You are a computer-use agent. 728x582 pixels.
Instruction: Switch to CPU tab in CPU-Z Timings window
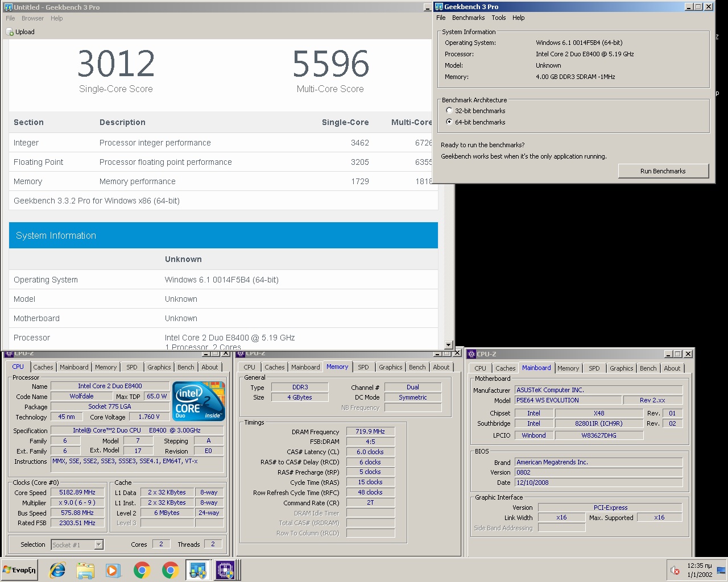point(249,367)
